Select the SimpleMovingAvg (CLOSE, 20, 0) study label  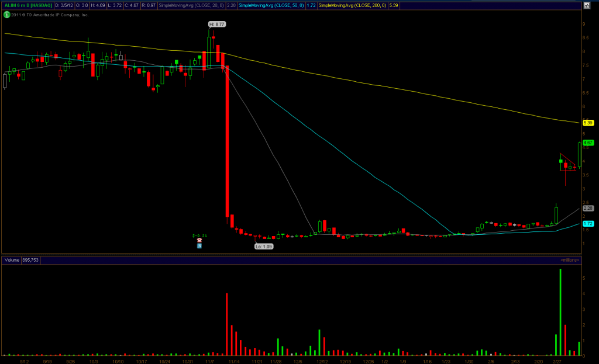191,5
